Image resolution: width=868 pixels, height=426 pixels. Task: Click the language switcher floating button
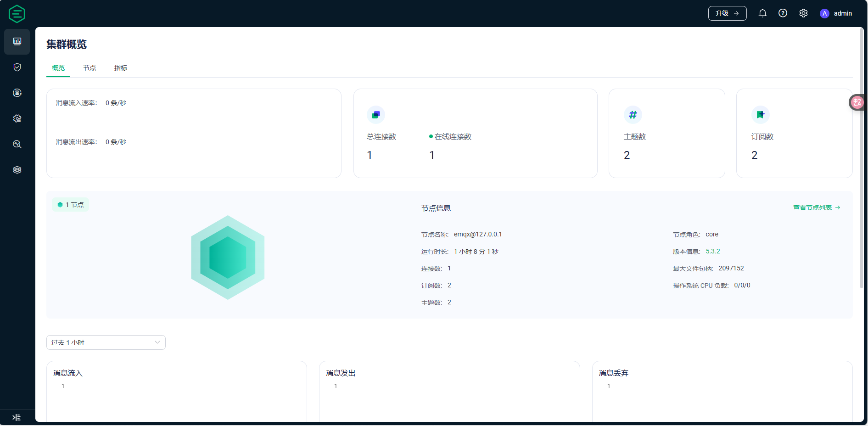tap(857, 102)
